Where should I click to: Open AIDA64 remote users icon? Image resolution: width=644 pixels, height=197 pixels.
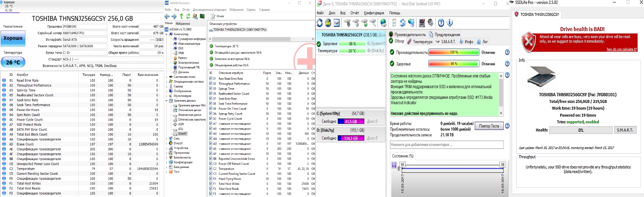pyautogui.click(x=195, y=16)
